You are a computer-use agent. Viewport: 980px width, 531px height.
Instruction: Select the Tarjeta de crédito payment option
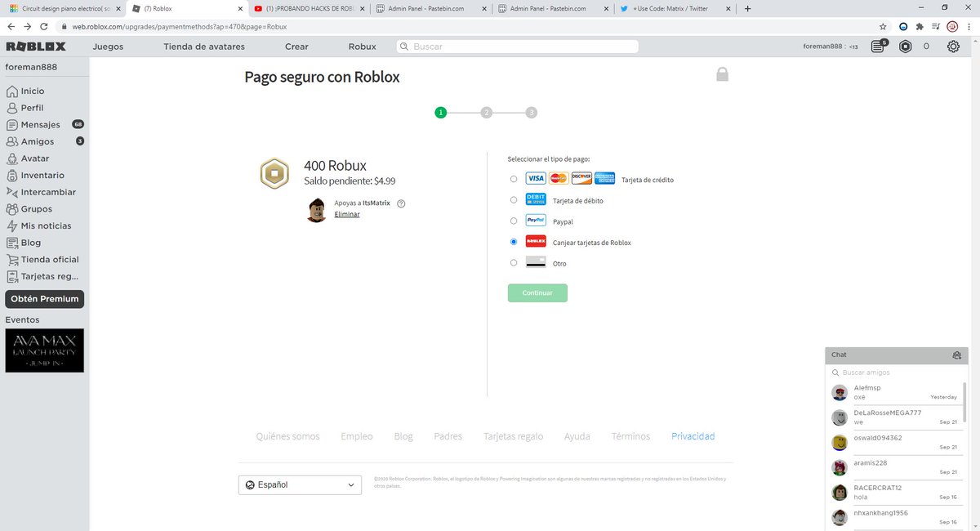(x=514, y=178)
